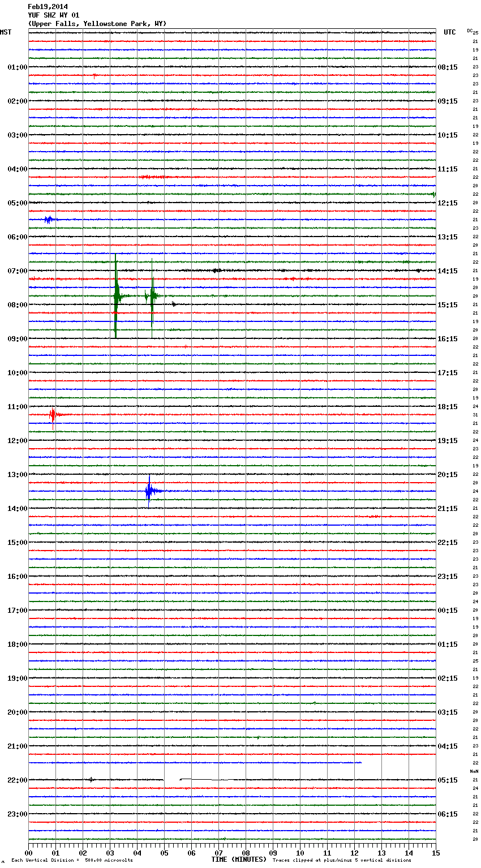Click the 09:15 UTC time label

click(448, 101)
